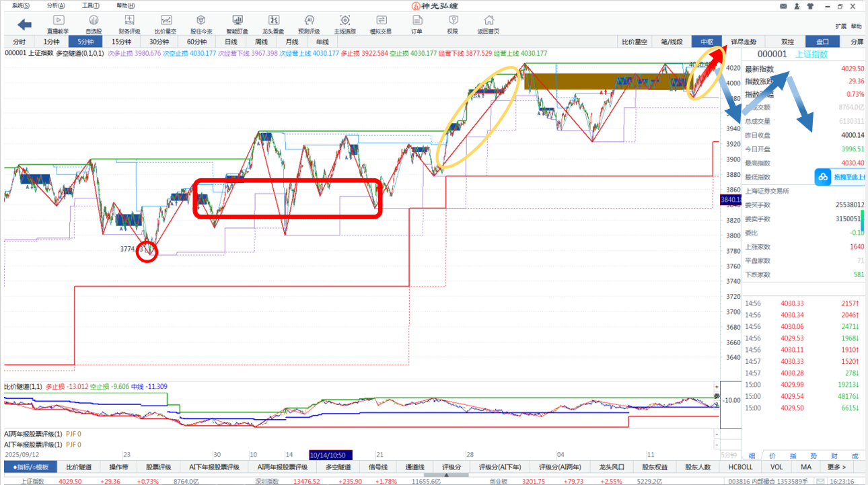Open the 分析(A) dropdown menu
This screenshot has height=485, width=868.
pos(57,5)
